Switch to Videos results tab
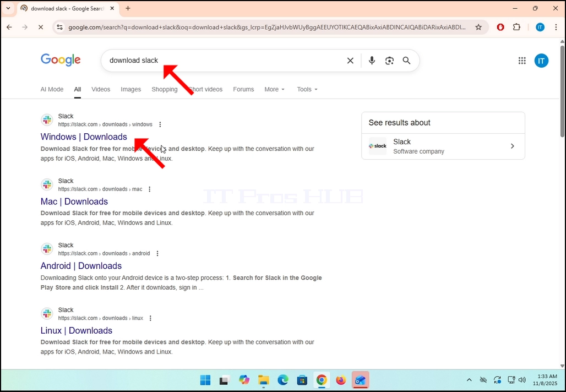 coord(101,89)
